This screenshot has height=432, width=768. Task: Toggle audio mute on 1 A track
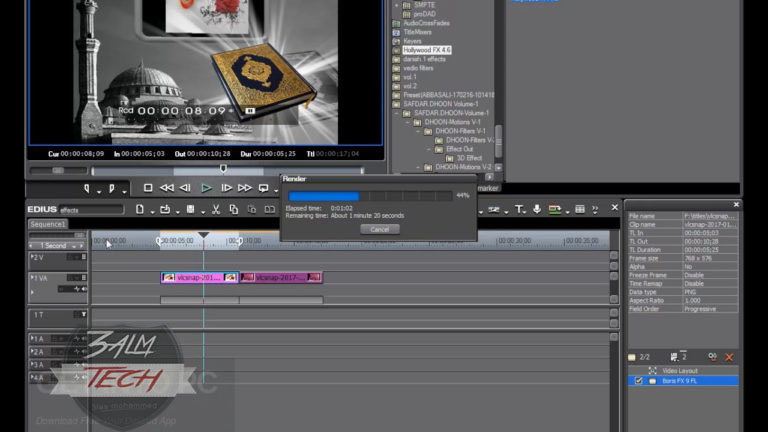click(84, 338)
